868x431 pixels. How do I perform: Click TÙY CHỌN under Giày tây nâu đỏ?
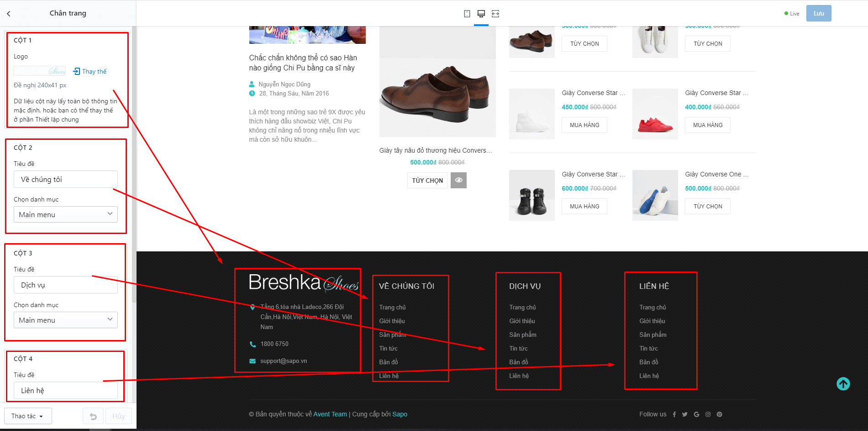coord(427,181)
